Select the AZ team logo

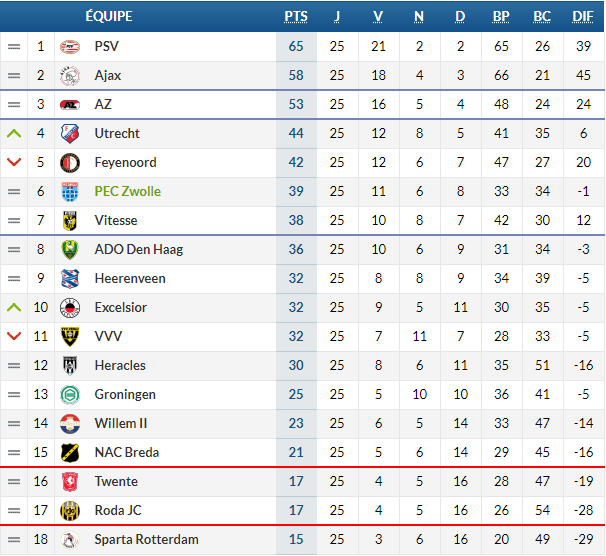click(70, 104)
